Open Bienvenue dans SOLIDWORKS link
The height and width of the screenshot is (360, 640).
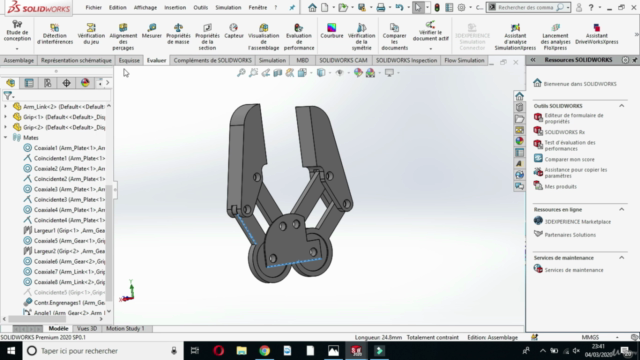tap(580, 84)
